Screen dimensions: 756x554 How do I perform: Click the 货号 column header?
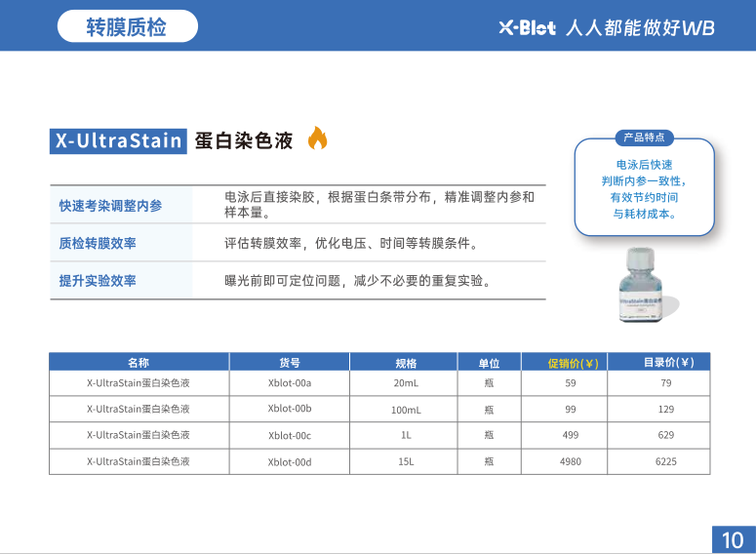(290, 363)
